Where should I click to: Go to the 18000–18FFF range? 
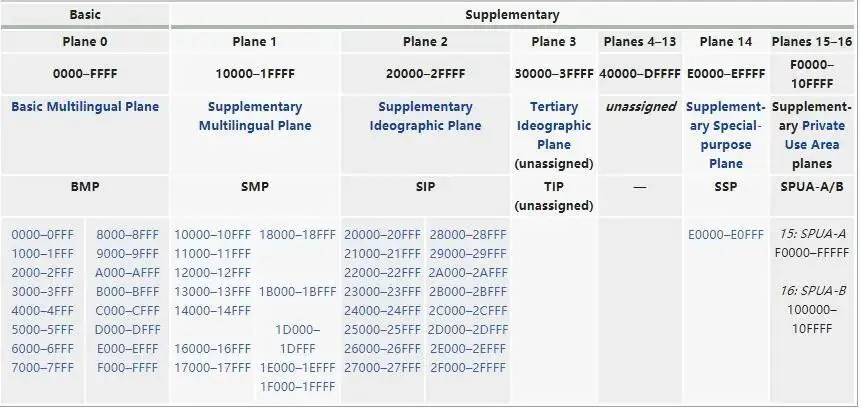click(297, 235)
